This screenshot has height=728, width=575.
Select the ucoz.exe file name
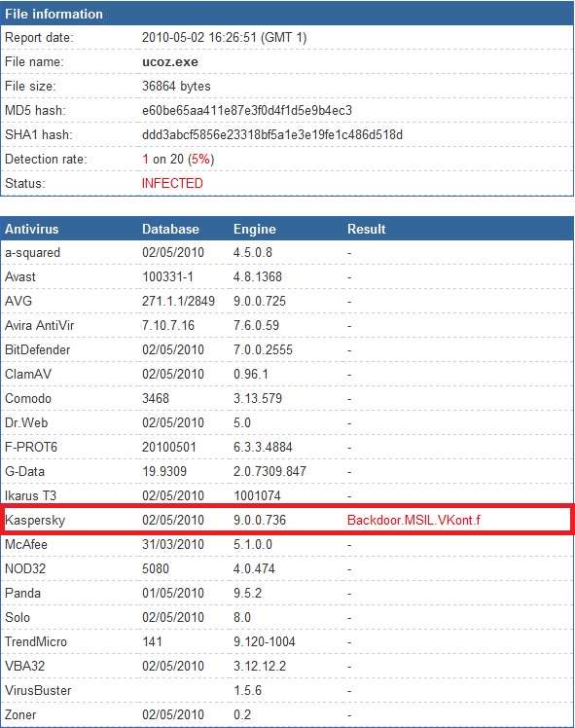tap(170, 62)
